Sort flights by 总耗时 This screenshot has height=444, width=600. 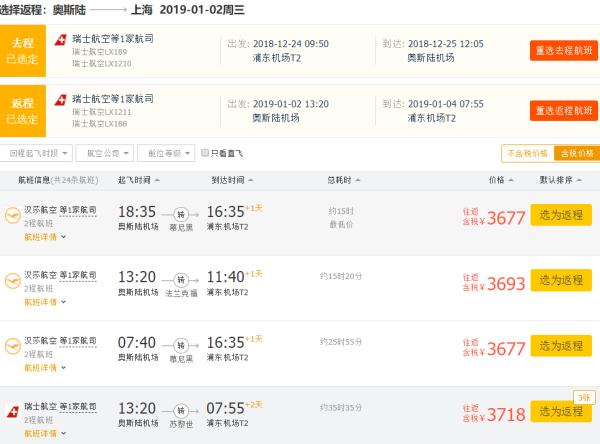tap(344, 180)
